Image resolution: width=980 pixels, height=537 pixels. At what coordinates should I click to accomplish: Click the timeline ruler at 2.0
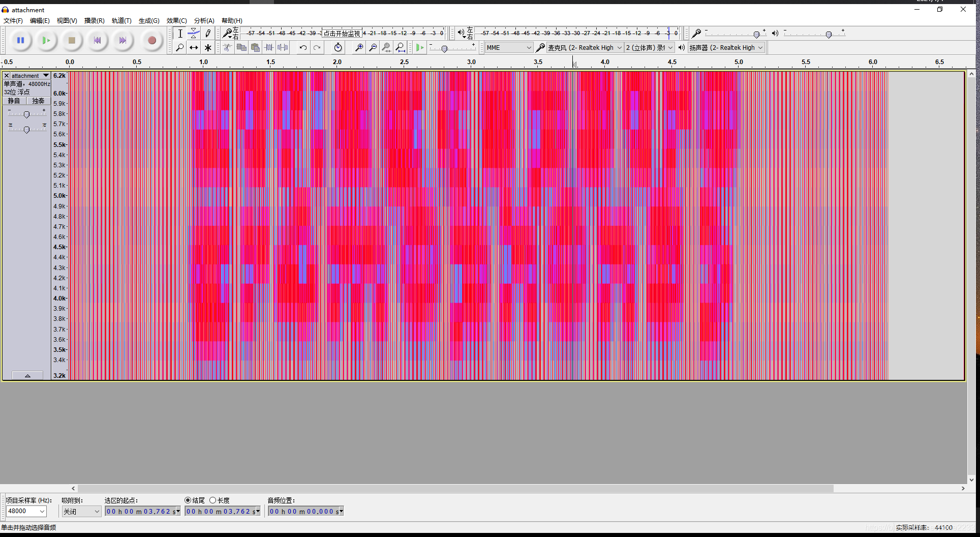(337, 62)
